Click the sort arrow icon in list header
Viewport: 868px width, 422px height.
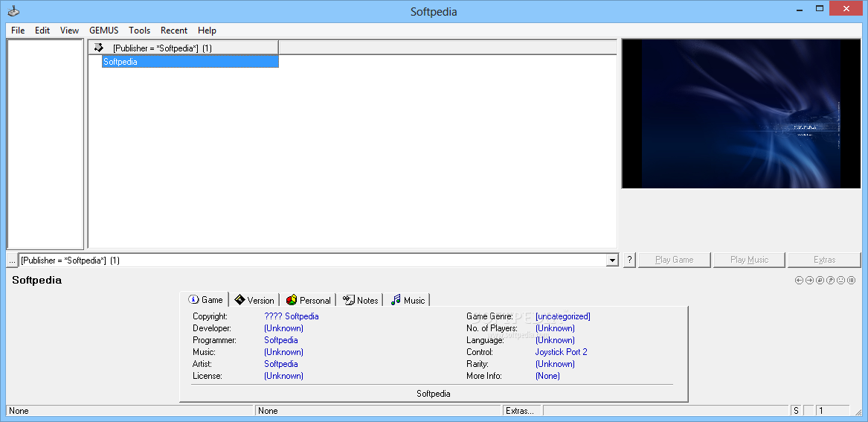click(x=98, y=48)
